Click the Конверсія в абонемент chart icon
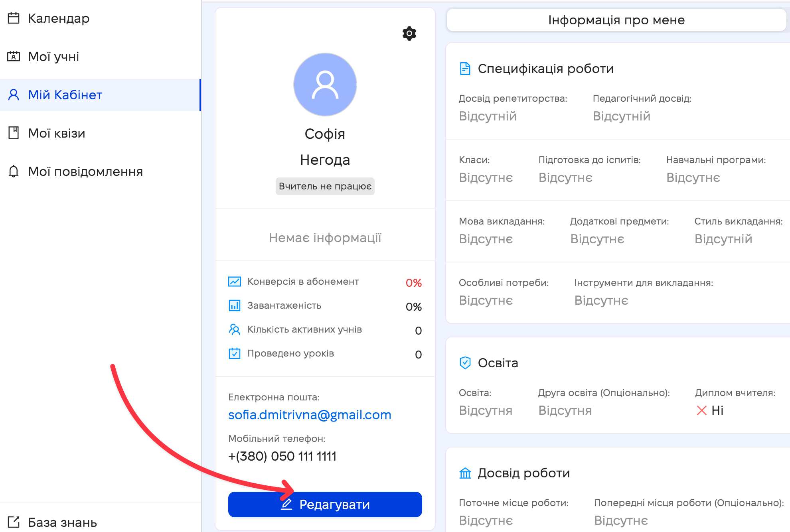 [x=235, y=282]
